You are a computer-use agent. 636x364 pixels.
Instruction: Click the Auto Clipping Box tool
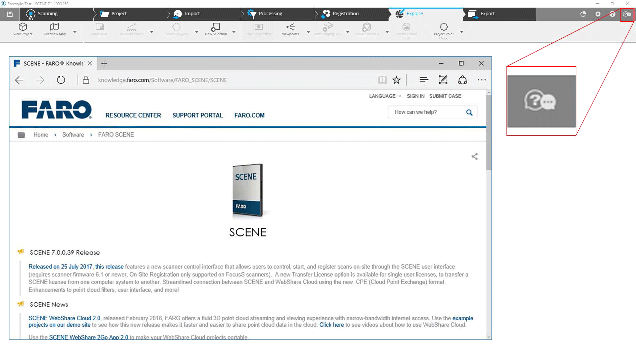coord(328,29)
